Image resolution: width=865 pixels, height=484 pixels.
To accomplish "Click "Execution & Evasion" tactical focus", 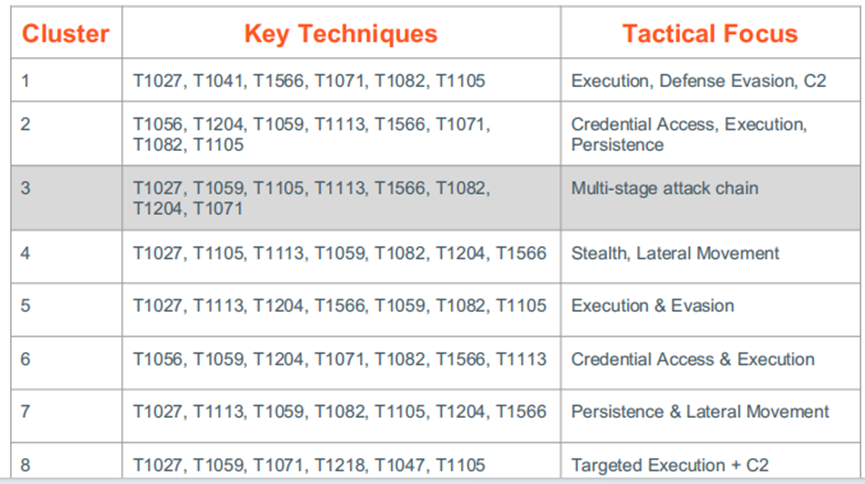I will pos(652,306).
